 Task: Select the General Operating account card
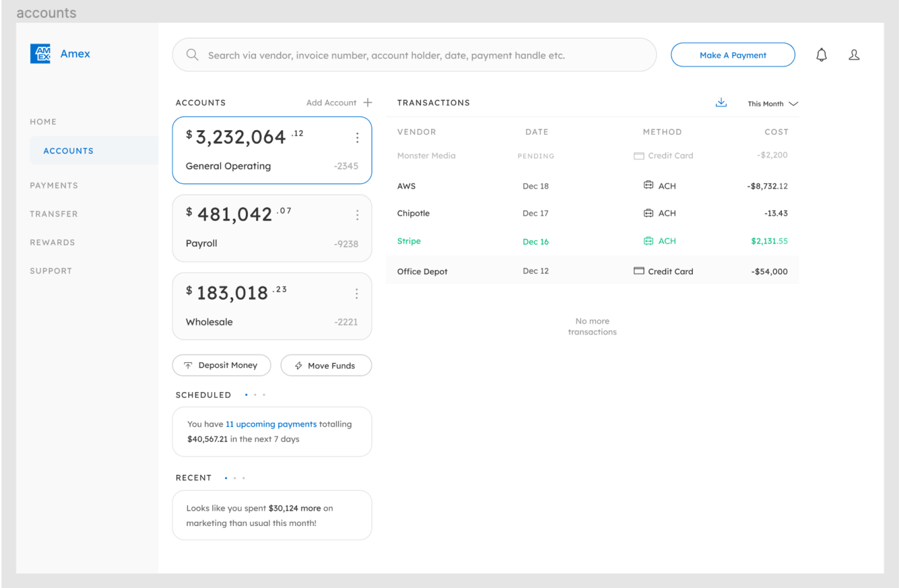coord(272,151)
